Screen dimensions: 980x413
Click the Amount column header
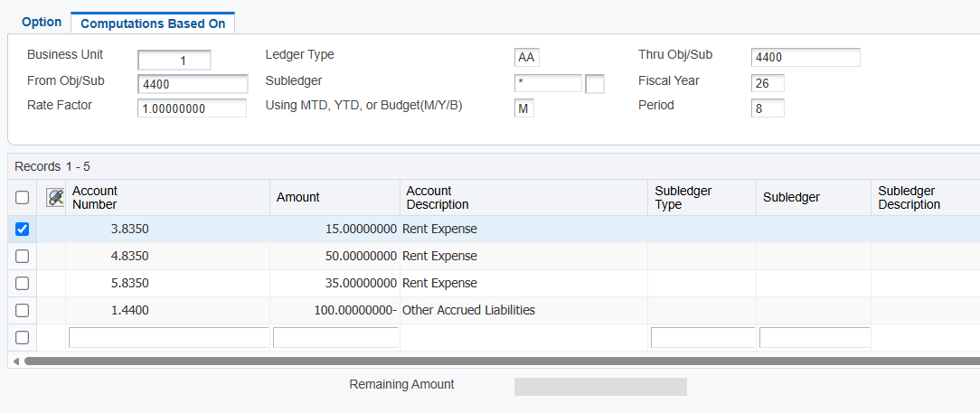335,197
